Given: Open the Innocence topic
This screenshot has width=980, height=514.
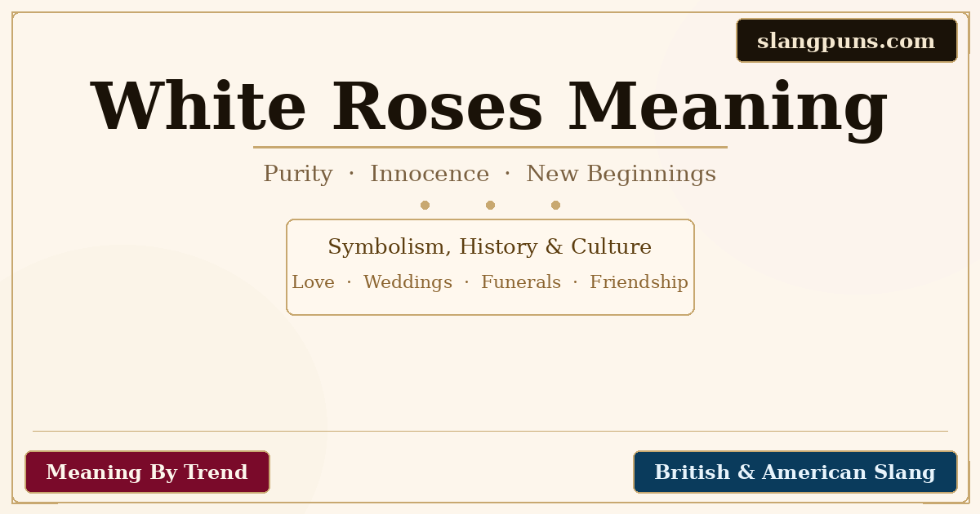Looking at the screenshot, I should click(430, 174).
